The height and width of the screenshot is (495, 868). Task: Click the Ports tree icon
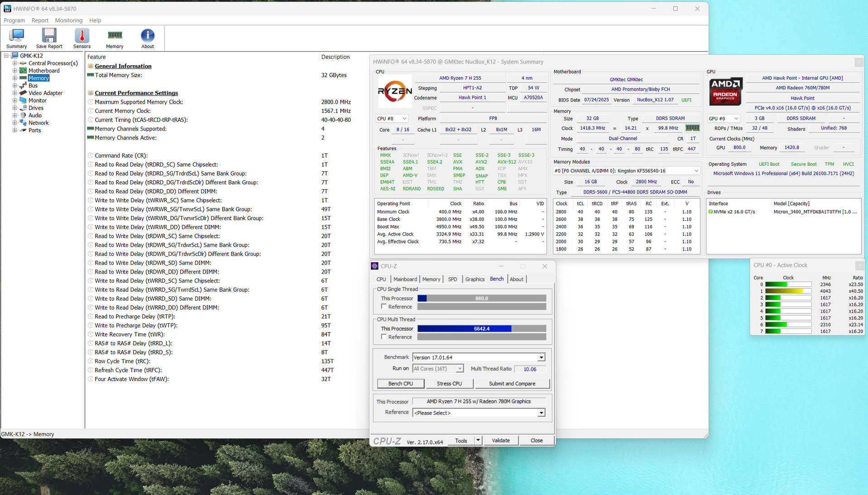click(23, 130)
